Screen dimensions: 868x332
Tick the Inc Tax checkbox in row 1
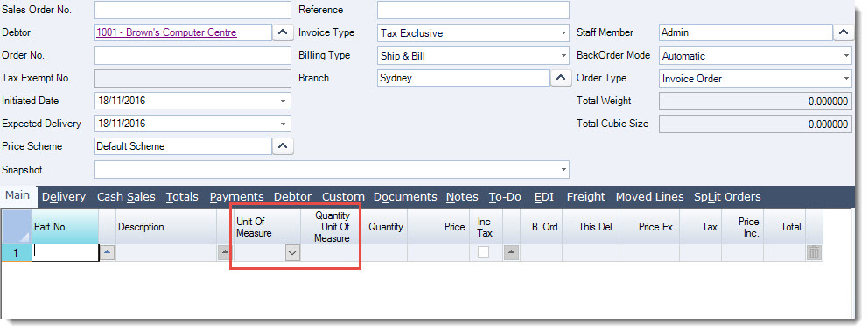(484, 253)
